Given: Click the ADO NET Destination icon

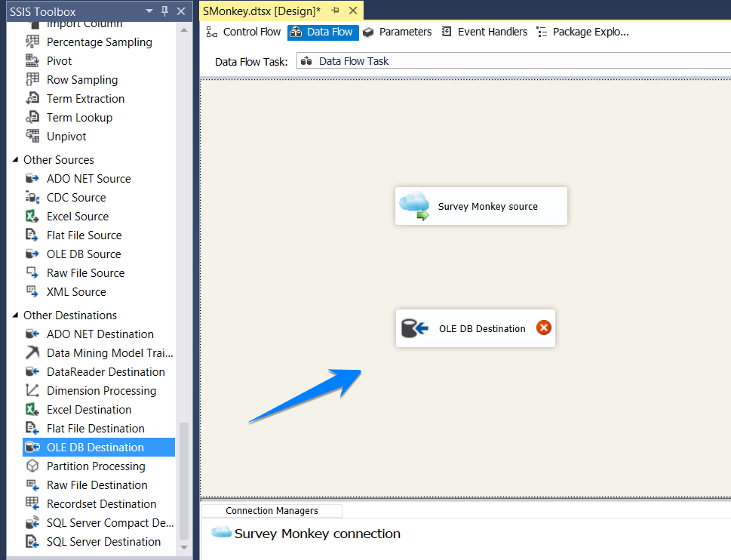Looking at the screenshot, I should 32,334.
